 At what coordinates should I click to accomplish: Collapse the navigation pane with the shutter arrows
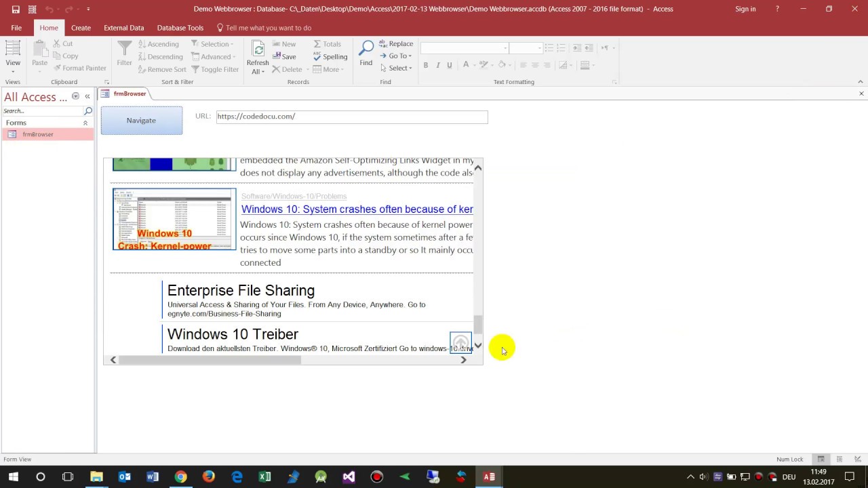(x=87, y=96)
